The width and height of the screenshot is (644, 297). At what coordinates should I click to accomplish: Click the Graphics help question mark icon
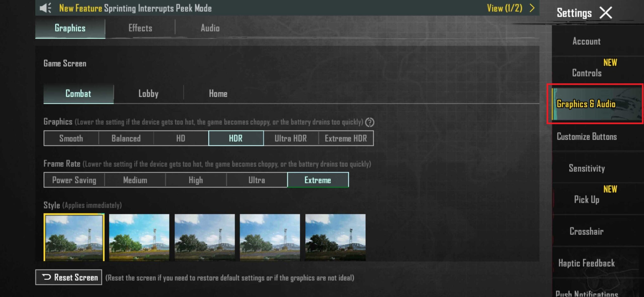[370, 122]
